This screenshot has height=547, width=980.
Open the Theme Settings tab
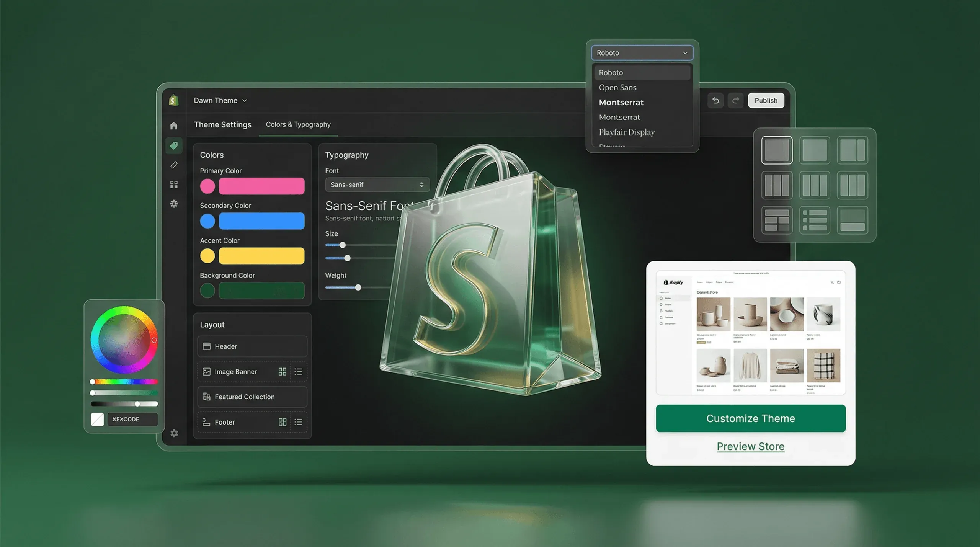[223, 124]
